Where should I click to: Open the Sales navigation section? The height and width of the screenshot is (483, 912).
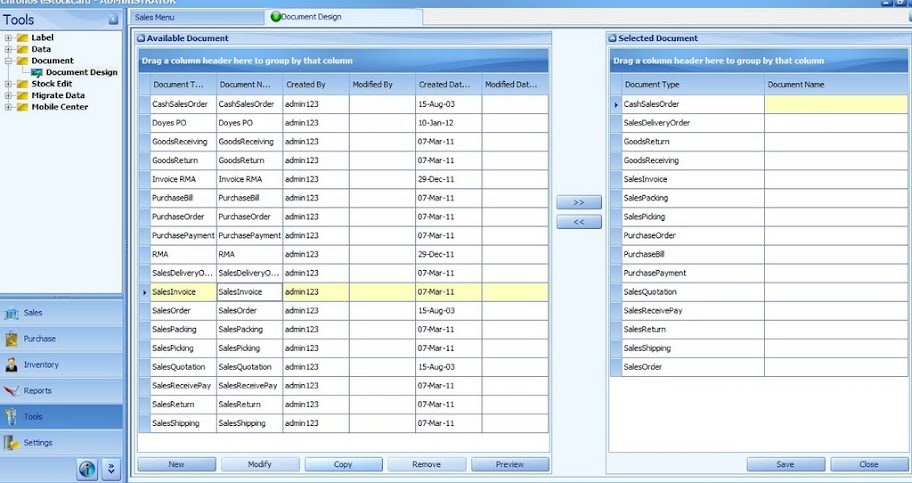[x=61, y=313]
